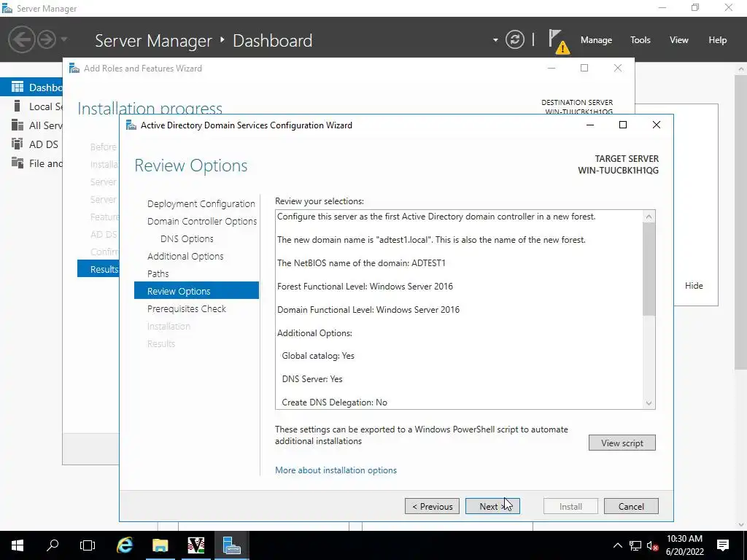Viewport: 747px width, 560px height.
Task: Open Task View on taskbar
Action: (x=88, y=545)
